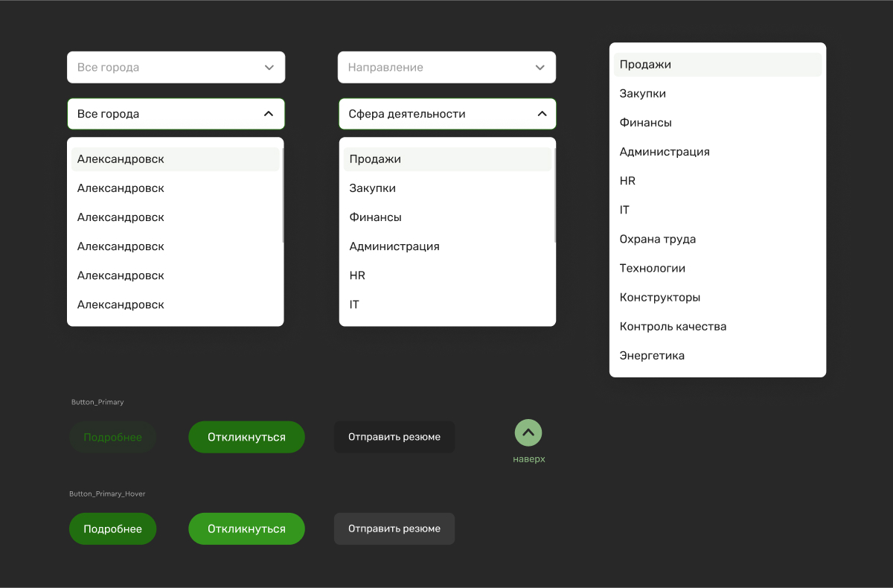
Task: Collapse the open 'Все города' dropdown via up-chevron
Action: (269, 114)
